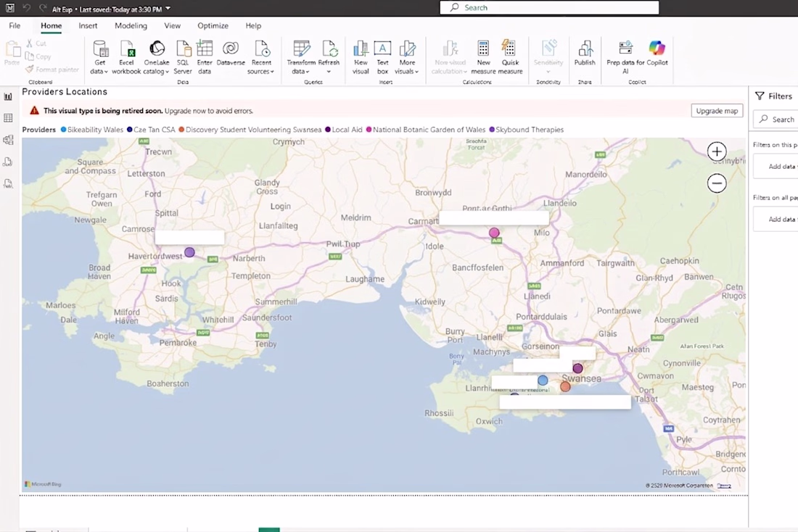The height and width of the screenshot is (532, 798).
Task: Select Cae Tan CSA legend swatch
Action: [x=130, y=130]
